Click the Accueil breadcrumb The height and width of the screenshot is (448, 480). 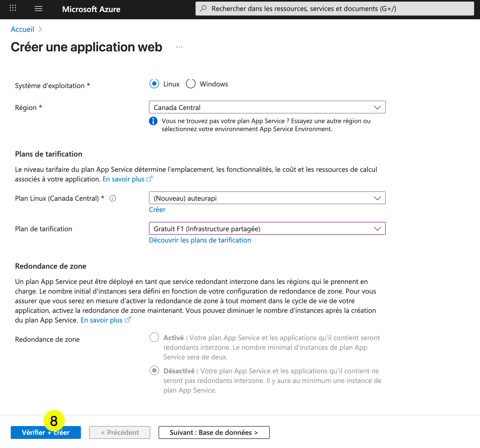point(22,29)
